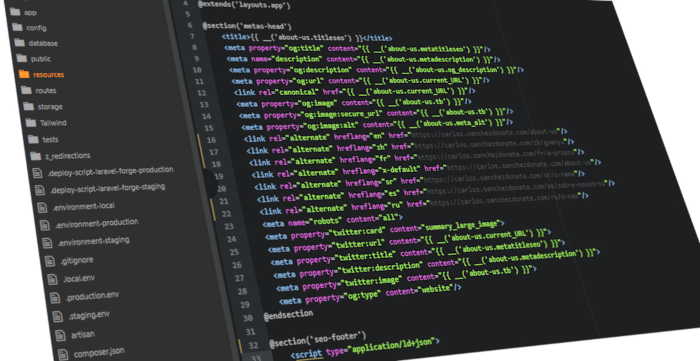Image resolution: width=700 pixels, height=361 pixels.
Task: Click file icon of .local.env
Action: [x=53, y=279]
